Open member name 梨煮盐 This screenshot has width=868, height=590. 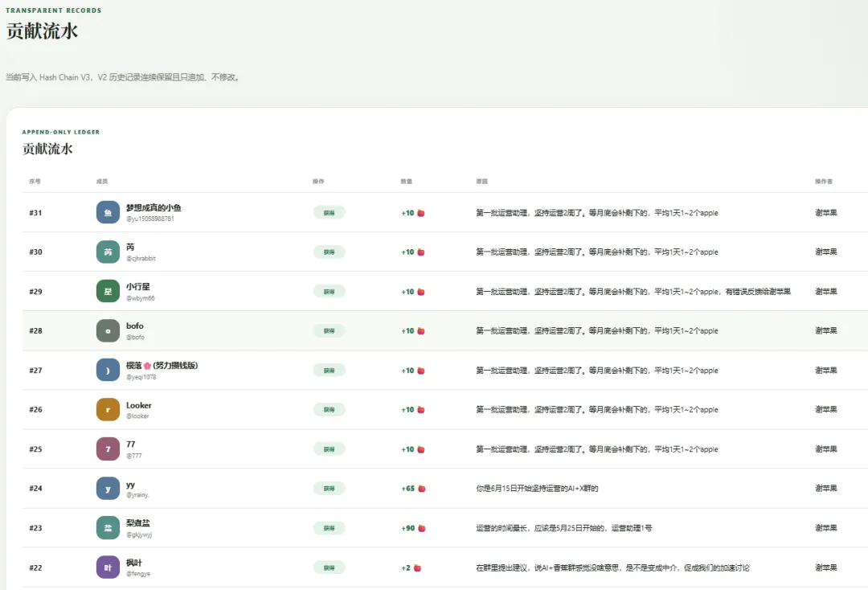[x=138, y=522]
